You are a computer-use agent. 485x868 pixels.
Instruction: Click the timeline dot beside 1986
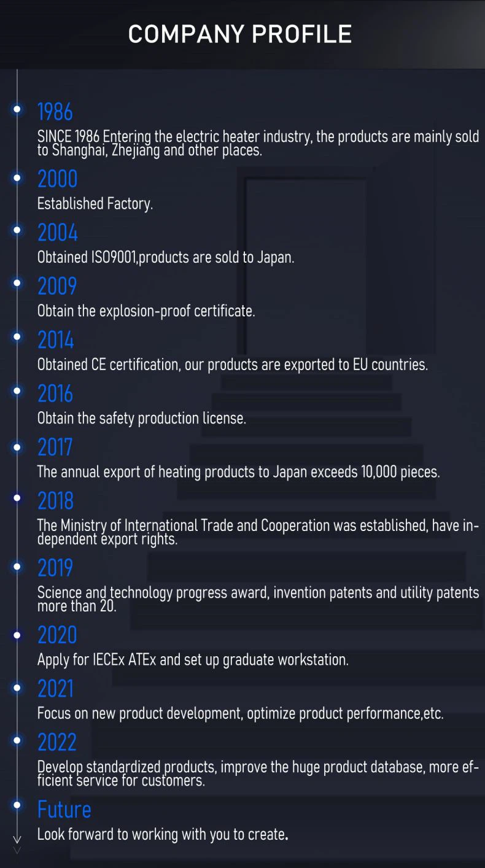pyautogui.click(x=17, y=109)
